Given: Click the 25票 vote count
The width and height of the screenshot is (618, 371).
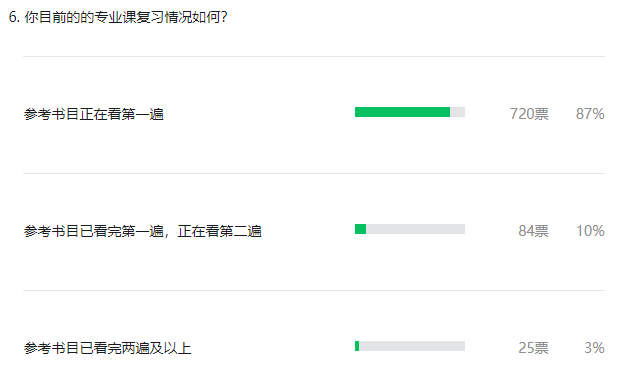Looking at the screenshot, I should pos(534,348).
